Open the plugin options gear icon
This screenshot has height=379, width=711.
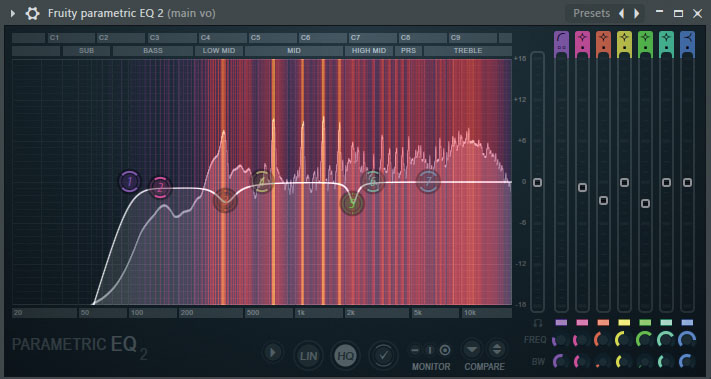32,14
